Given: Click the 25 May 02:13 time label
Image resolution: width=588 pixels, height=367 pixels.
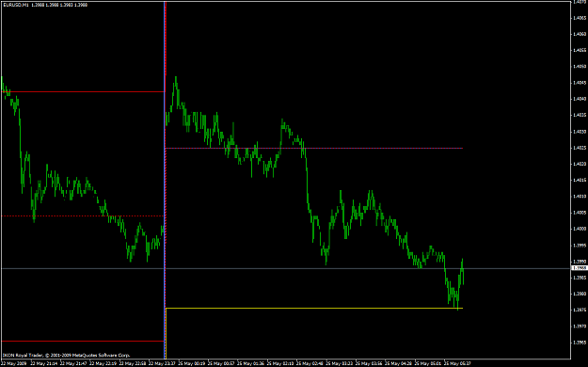Looking at the screenshot, I should (x=280, y=363).
